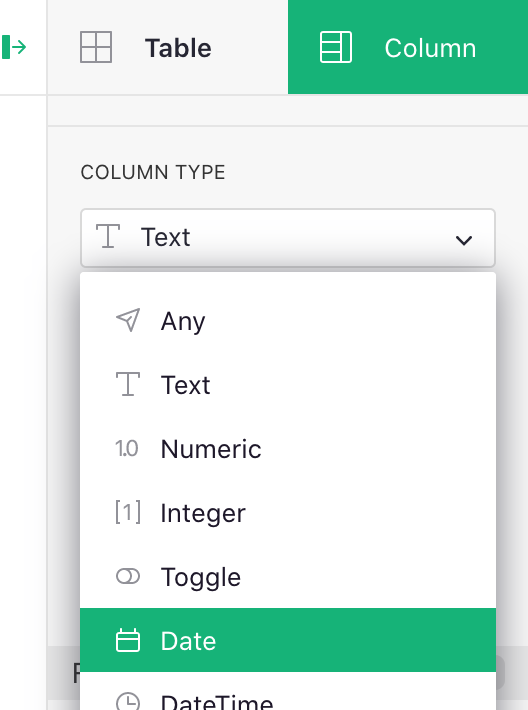The height and width of the screenshot is (710, 528).
Task: Click the Column layout icon
Action: tap(336, 47)
